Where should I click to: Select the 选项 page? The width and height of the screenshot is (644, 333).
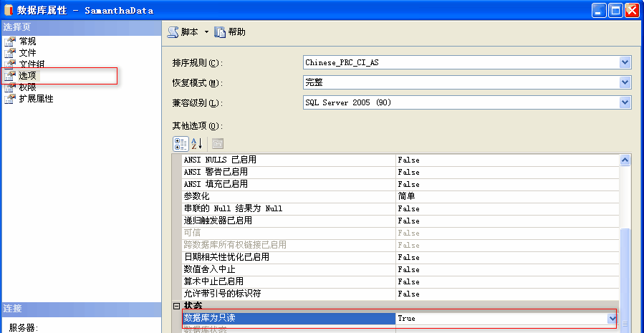pyautogui.click(x=27, y=76)
